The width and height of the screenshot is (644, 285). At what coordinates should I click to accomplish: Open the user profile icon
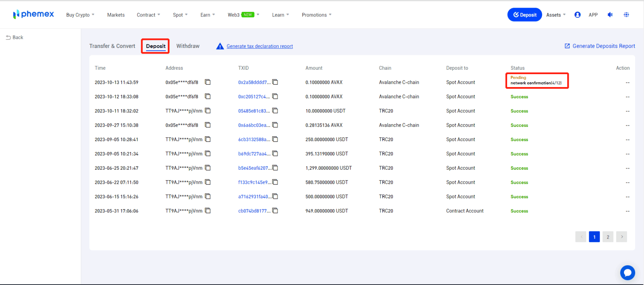[x=577, y=15]
